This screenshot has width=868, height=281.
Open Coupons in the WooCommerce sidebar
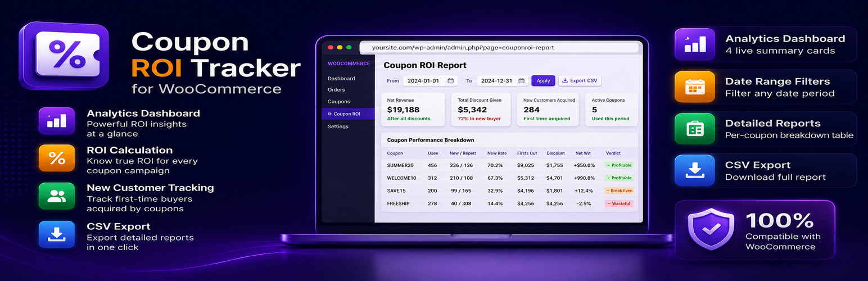pyautogui.click(x=339, y=102)
